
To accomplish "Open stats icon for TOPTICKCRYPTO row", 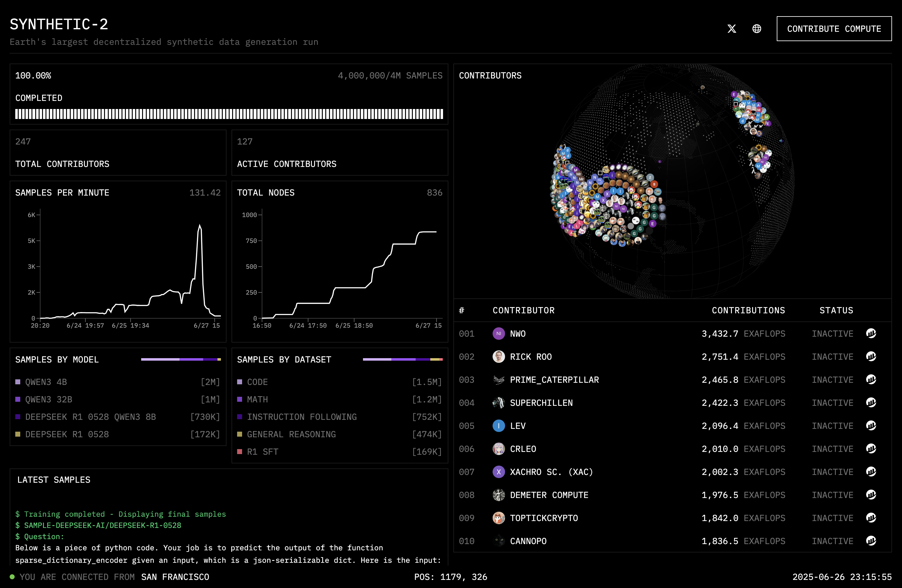I will click(x=871, y=518).
